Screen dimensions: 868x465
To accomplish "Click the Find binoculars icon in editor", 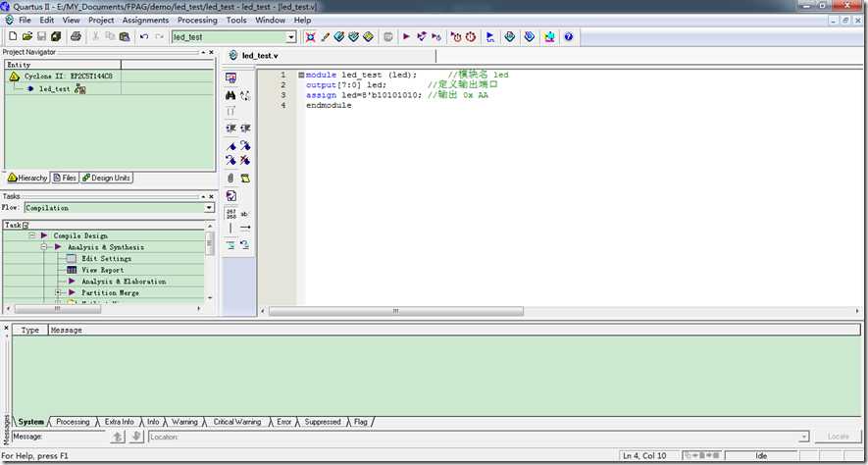I will [230, 95].
